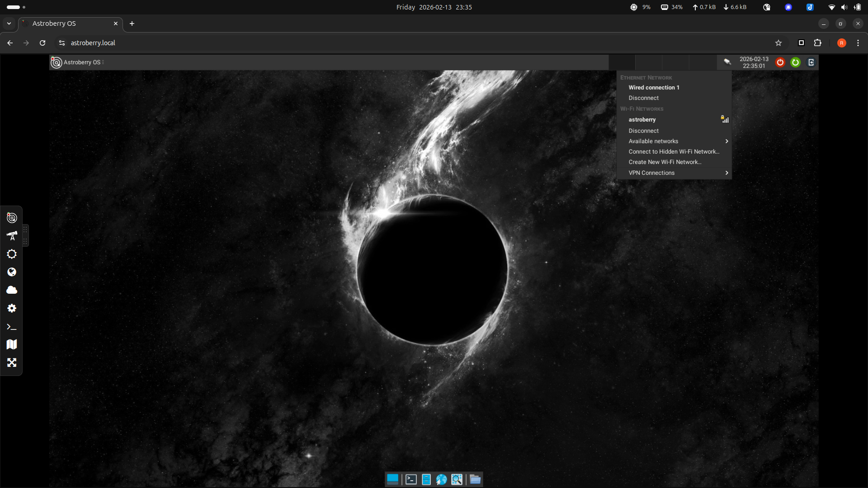The width and height of the screenshot is (868, 488).
Task: Open the sidebar terminal prompt icon
Action: click(x=12, y=327)
